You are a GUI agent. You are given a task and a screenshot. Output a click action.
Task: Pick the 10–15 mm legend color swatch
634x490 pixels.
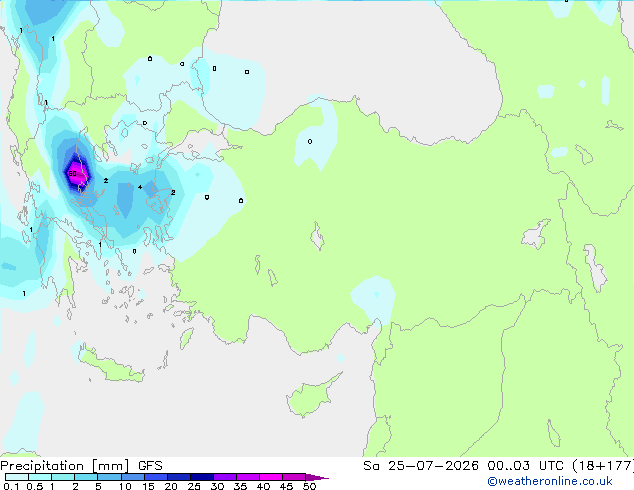tap(133, 477)
